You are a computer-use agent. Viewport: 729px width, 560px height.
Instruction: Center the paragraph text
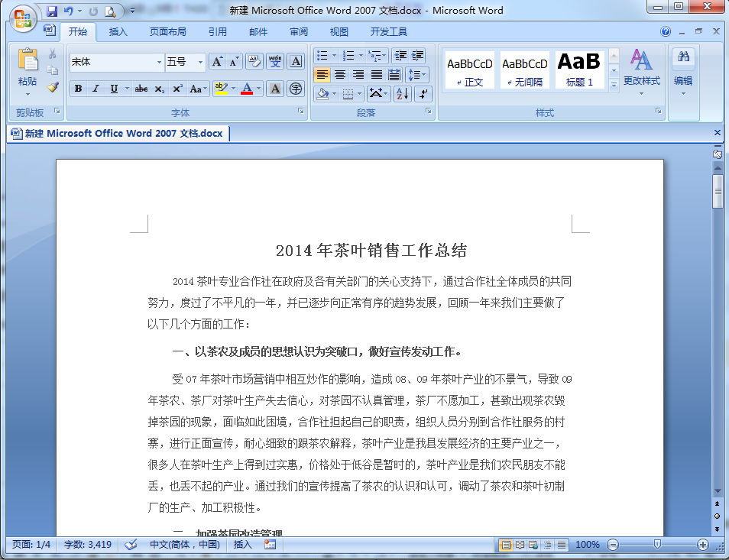click(340, 74)
